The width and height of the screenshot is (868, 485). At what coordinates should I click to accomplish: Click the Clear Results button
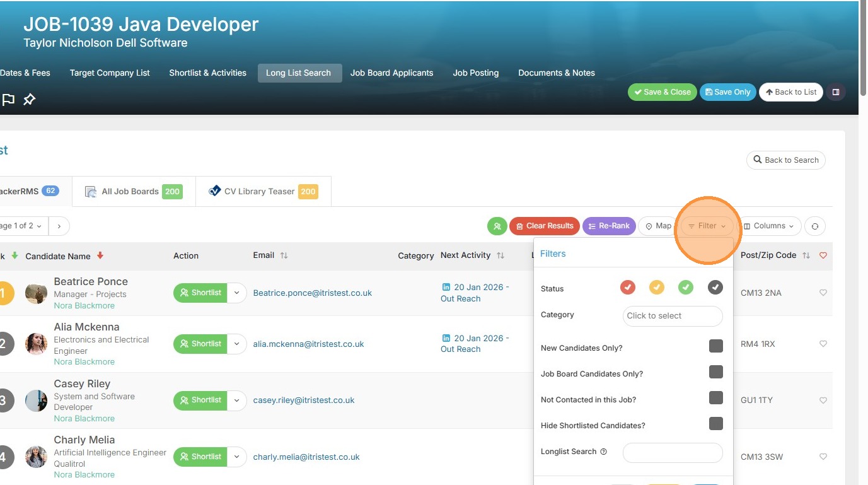(545, 226)
